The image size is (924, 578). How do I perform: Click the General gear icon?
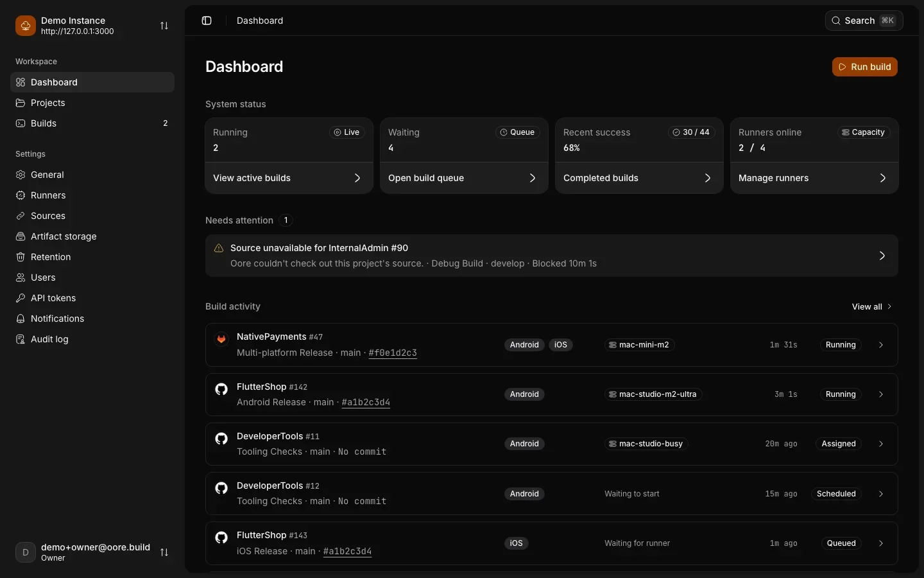click(21, 175)
